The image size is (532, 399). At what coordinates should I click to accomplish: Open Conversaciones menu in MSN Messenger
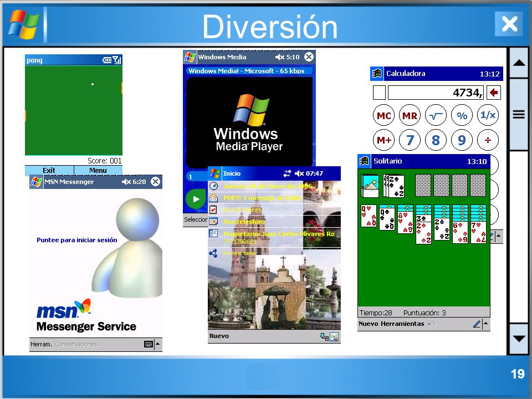click(76, 344)
